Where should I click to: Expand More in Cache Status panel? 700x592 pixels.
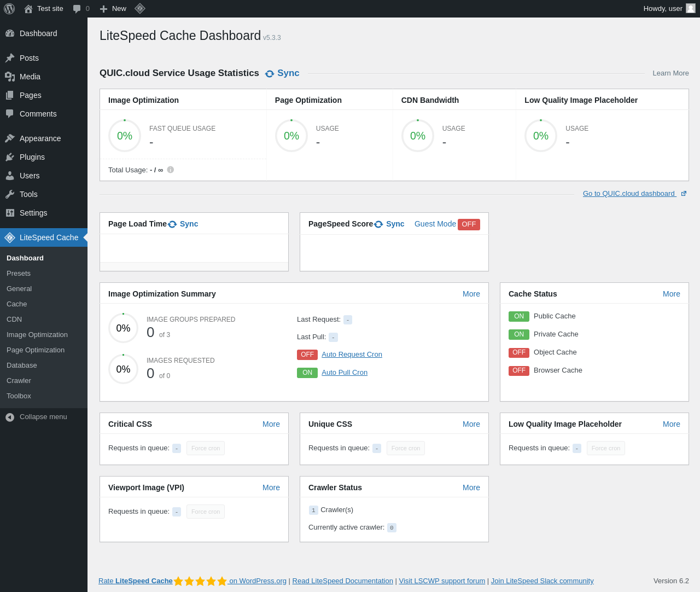671,294
